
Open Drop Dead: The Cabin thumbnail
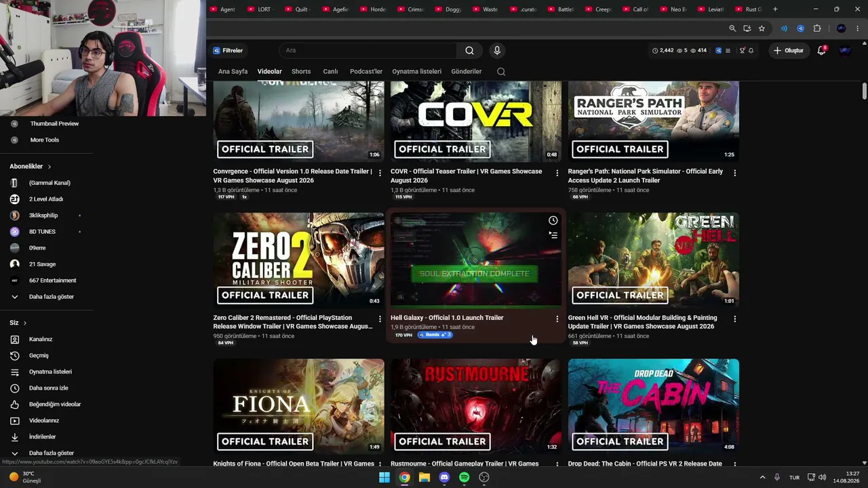coord(654,407)
